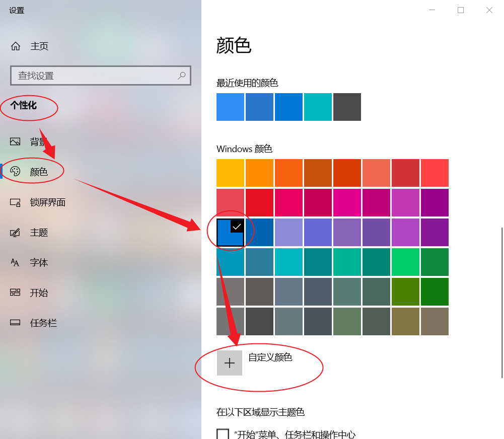Click the Background (背景) picture icon

pos(16,141)
